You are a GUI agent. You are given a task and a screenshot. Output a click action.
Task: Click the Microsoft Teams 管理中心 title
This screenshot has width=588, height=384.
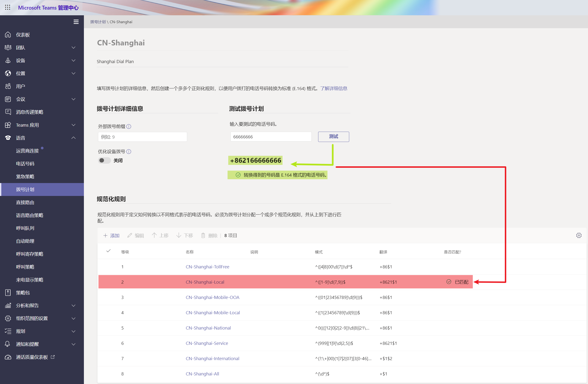click(x=49, y=8)
